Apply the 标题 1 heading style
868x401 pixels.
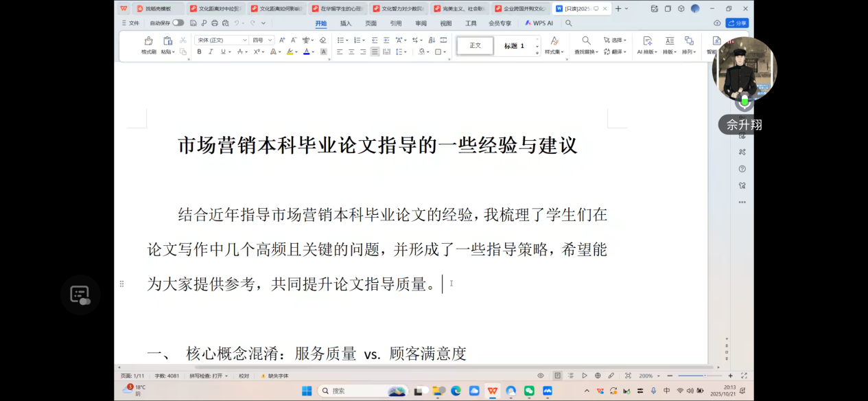[514, 46]
